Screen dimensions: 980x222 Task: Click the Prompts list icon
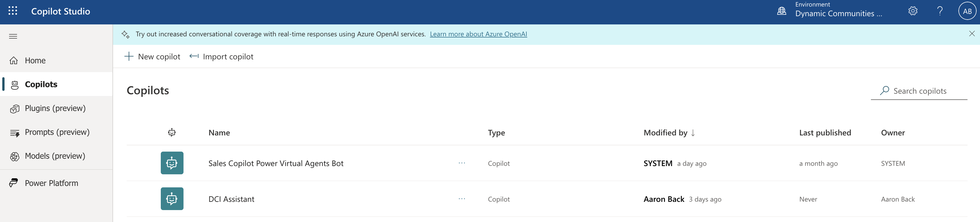click(14, 133)
